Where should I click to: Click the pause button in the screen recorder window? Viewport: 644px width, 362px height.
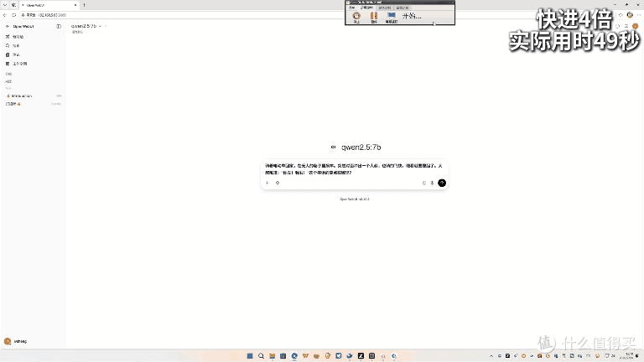[374, 17]
